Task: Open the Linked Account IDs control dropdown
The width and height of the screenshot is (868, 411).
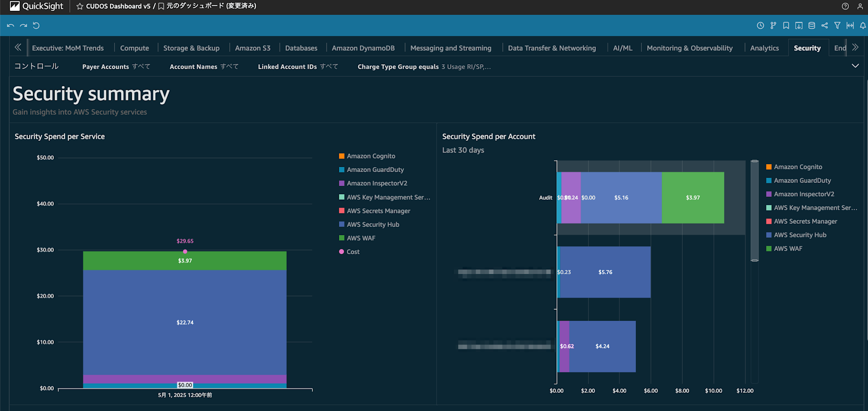Action: click(x=298, y=66)
